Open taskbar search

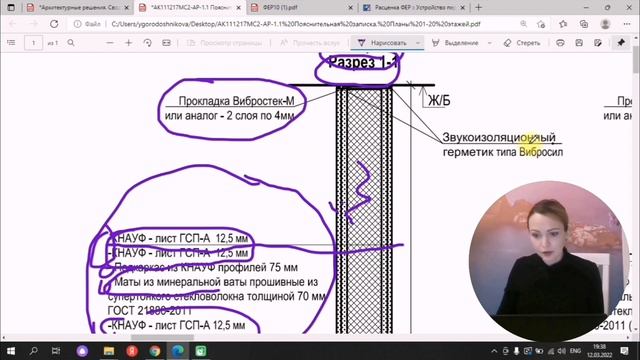(33, 351)
